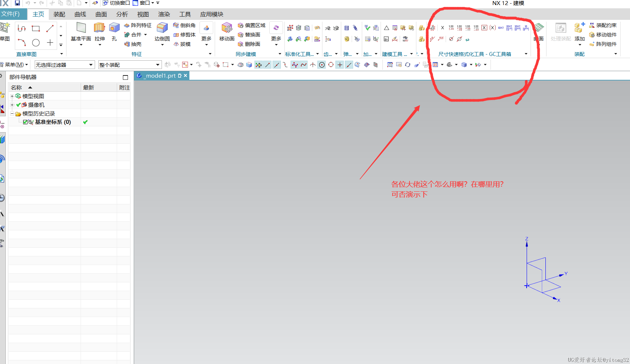Click the 添加 add component button

point(580,33)
